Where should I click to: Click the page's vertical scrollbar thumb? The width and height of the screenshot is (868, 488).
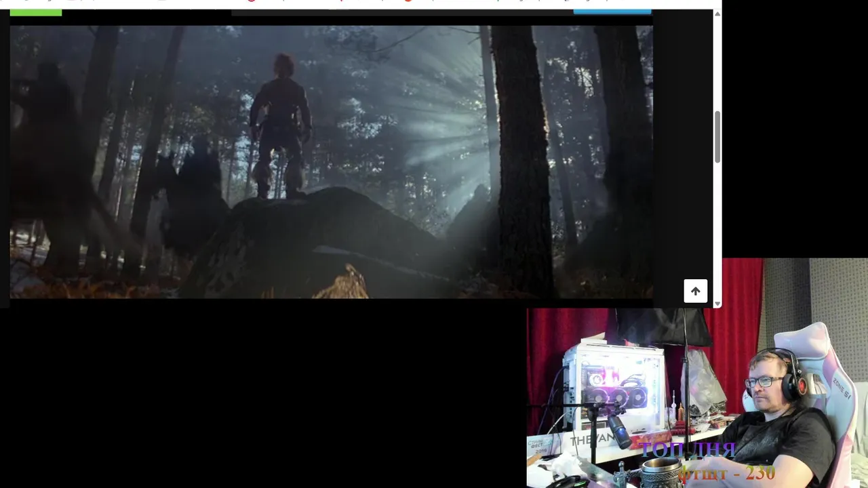[x=717, y=138]
